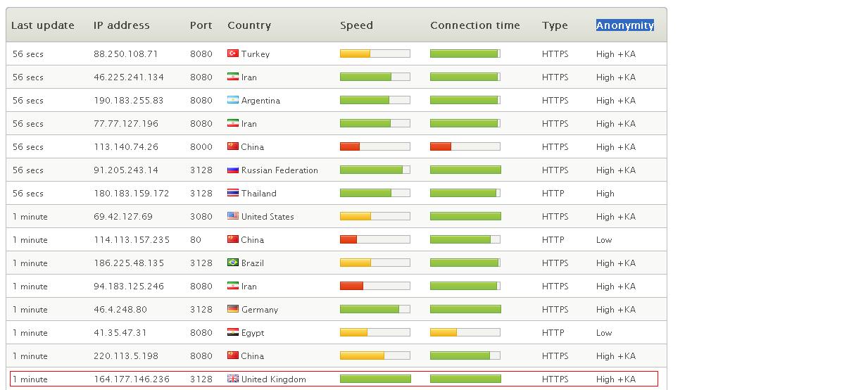Click the Russian Federation country name
The image size is (868, 390).
[x=279, y=170]
